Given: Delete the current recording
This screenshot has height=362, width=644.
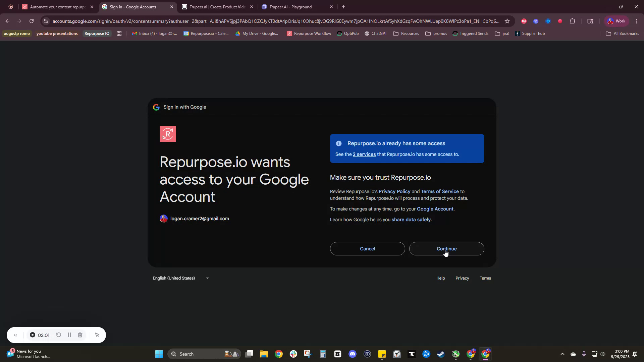Looking at the screenshot, I should [80, 335].
